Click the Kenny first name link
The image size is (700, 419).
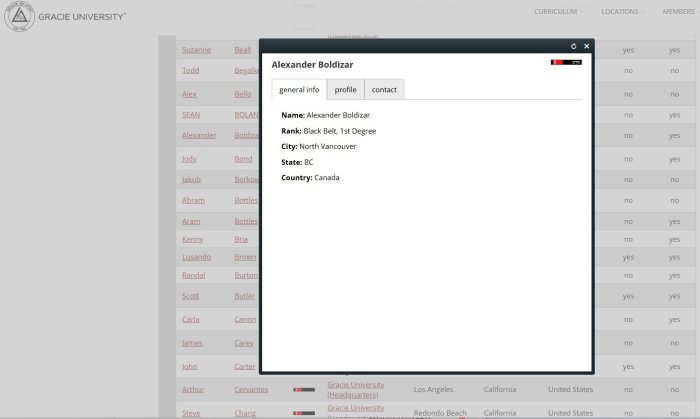point(192,239)
